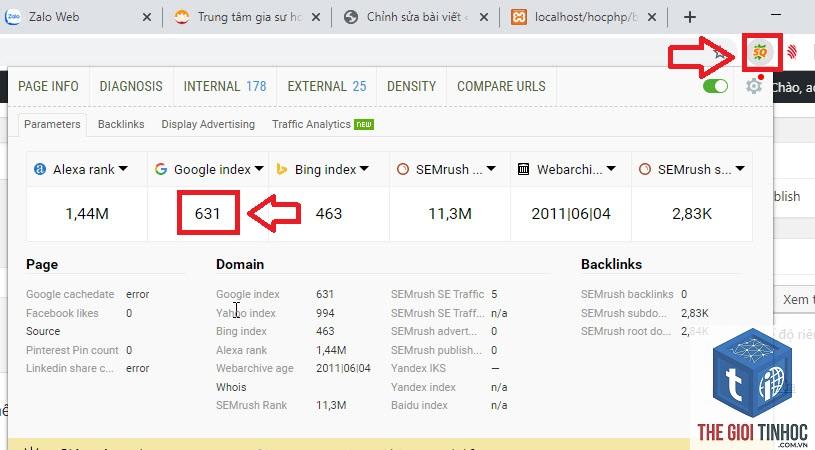
Task: Click the Alexa logo in column header
Action: point(40,169)
